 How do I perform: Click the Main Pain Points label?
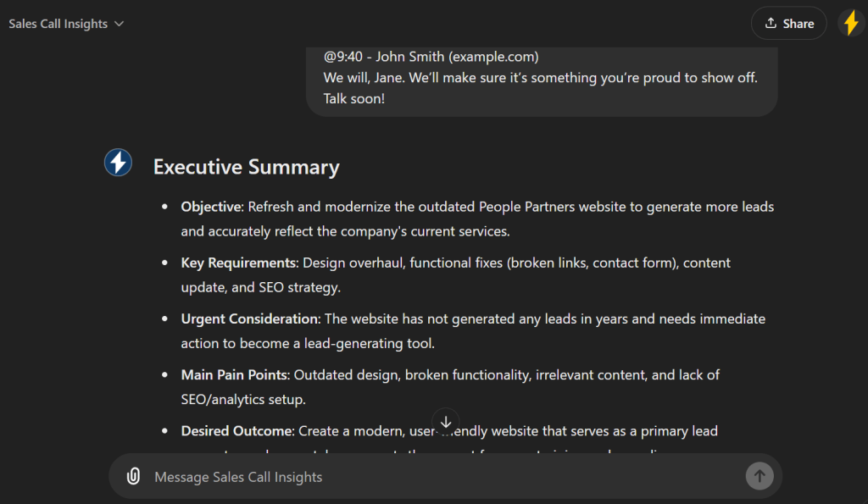coord(234,374)
